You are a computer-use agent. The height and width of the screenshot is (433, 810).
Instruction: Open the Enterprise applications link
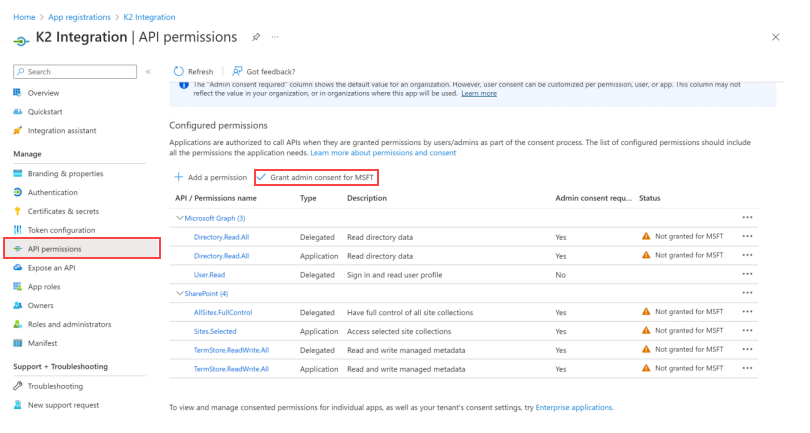pos(573,408)
